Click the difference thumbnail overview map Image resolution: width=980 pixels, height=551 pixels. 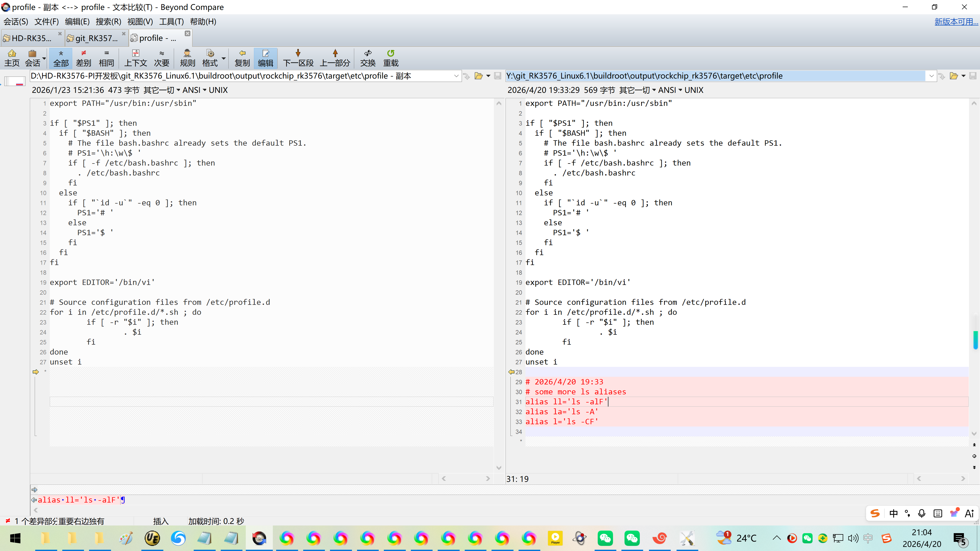click(15, 81)
